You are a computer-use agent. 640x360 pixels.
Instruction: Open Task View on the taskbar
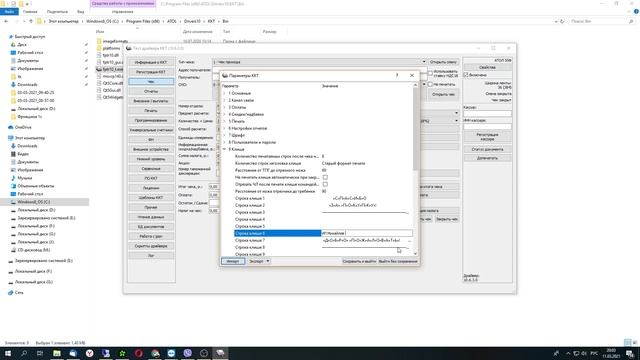tap(40, 353)
